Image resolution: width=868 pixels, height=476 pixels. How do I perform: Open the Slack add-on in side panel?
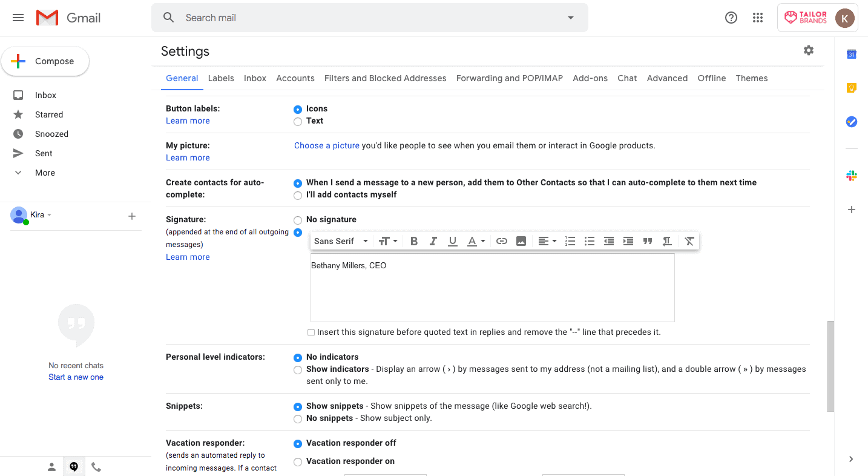point(852,176)
